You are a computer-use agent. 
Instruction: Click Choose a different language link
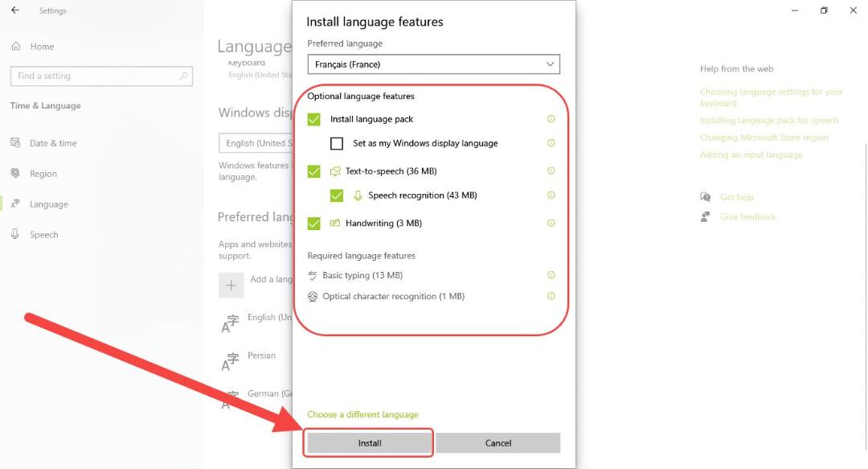tap(362, 414)
